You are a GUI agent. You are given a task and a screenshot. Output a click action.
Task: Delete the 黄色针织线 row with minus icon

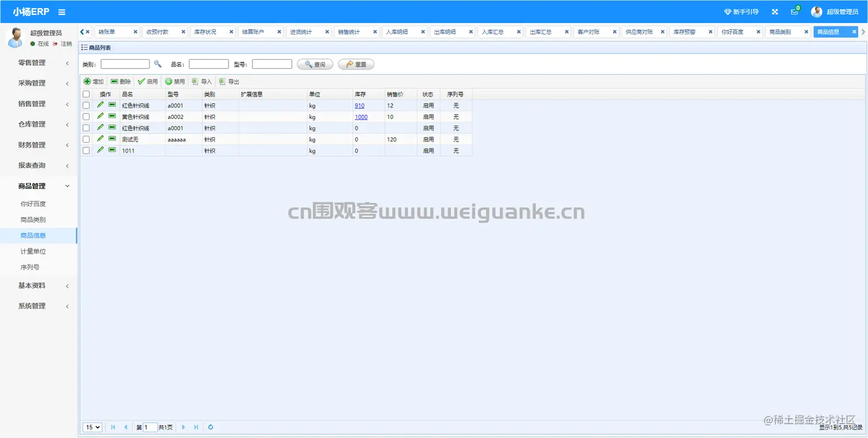(x=112, y=116)
